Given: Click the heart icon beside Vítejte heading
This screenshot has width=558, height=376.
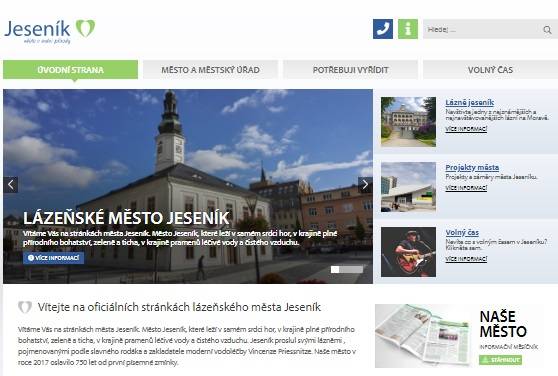Looking at the screenshot, I should point(25,307).
